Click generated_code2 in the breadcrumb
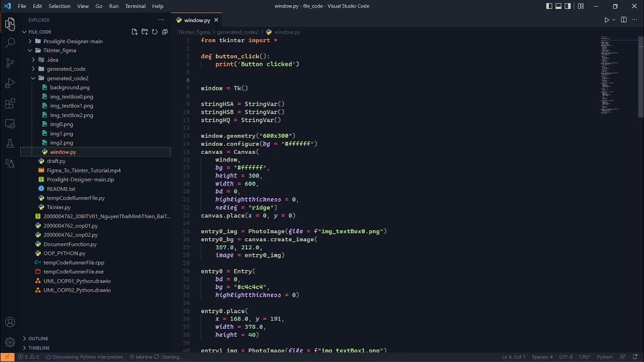Screen dimensions: 644x362 coord(237,32)
